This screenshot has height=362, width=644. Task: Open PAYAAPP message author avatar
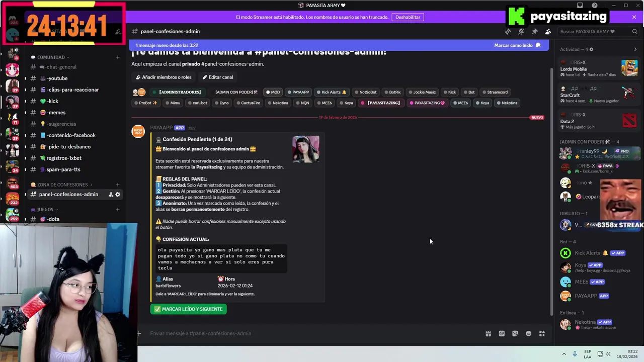point(138,131)
